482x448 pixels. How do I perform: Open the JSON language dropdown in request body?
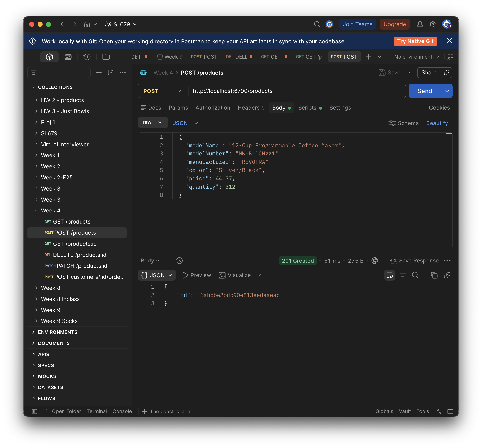(x=186, y=123)
